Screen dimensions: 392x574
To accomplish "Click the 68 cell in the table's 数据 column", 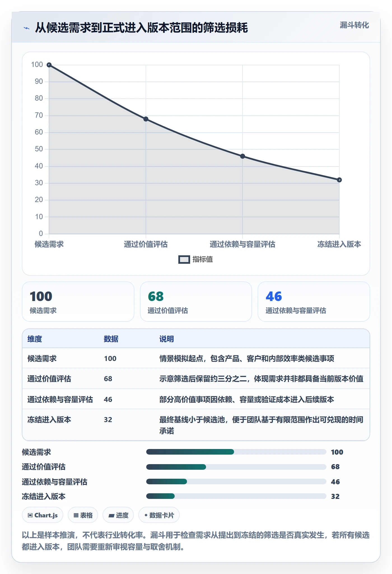I will 108,379.
